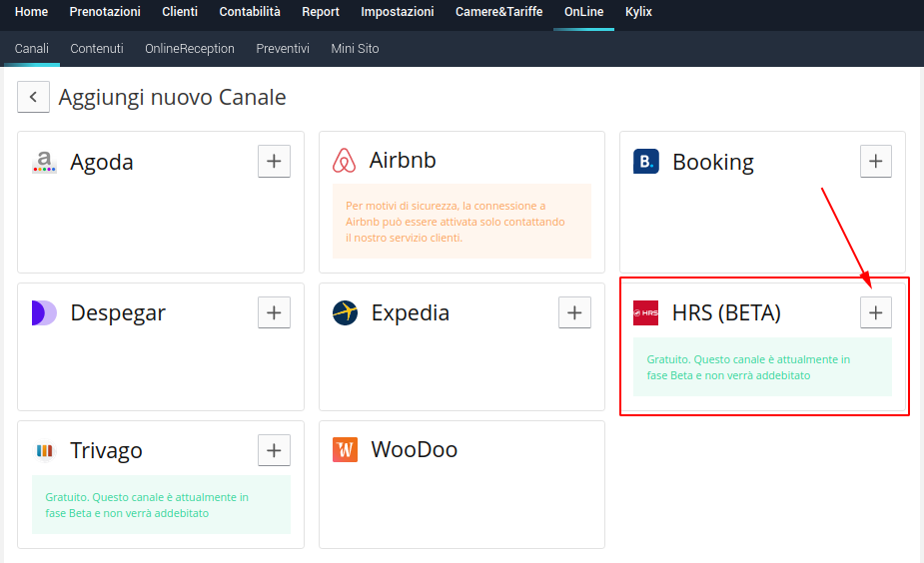Add the HRS (BETA) channel with plus button
The image size is (924, 563).
(x=876, y=312)
